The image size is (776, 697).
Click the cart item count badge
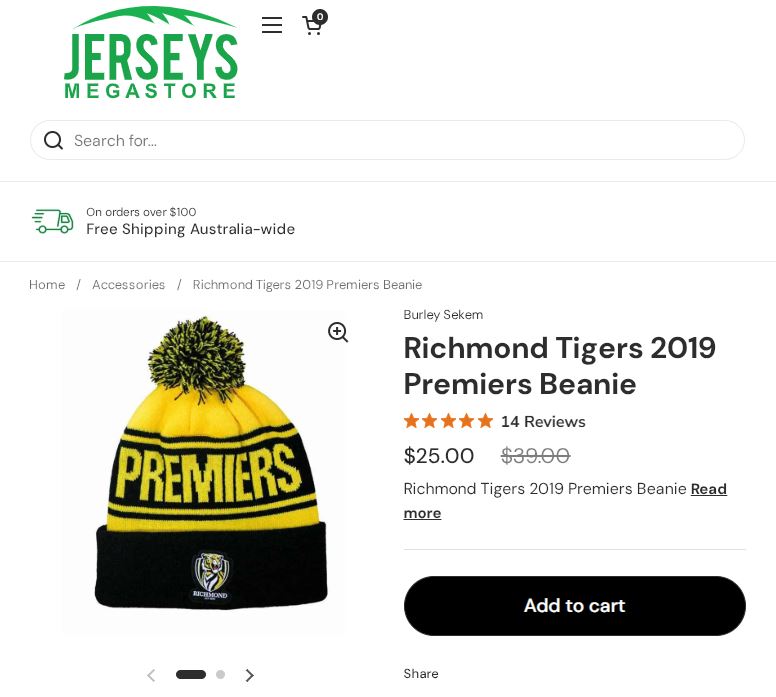coord(320,16)
